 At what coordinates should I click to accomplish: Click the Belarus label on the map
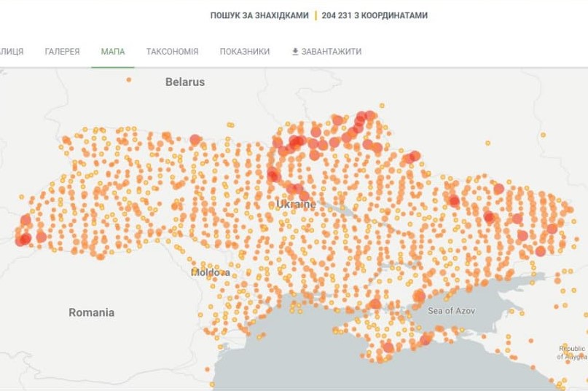pos(185,82)
